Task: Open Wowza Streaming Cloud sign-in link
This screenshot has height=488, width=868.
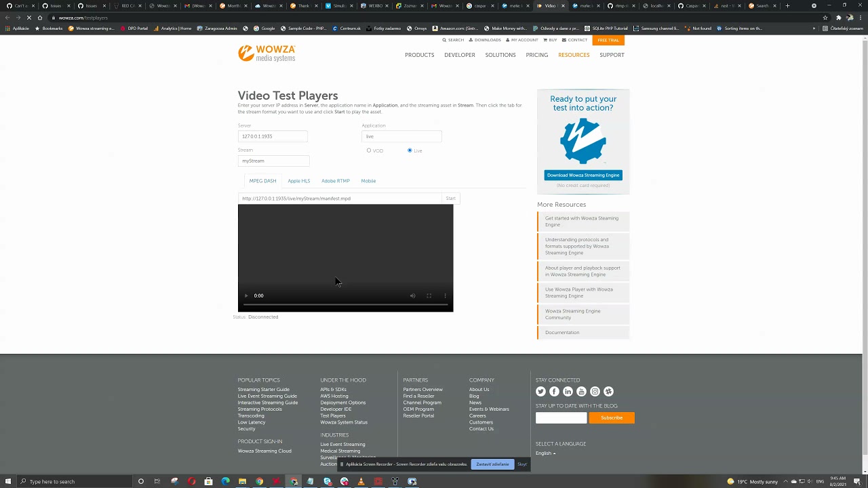Action: [x=264, y=451]
